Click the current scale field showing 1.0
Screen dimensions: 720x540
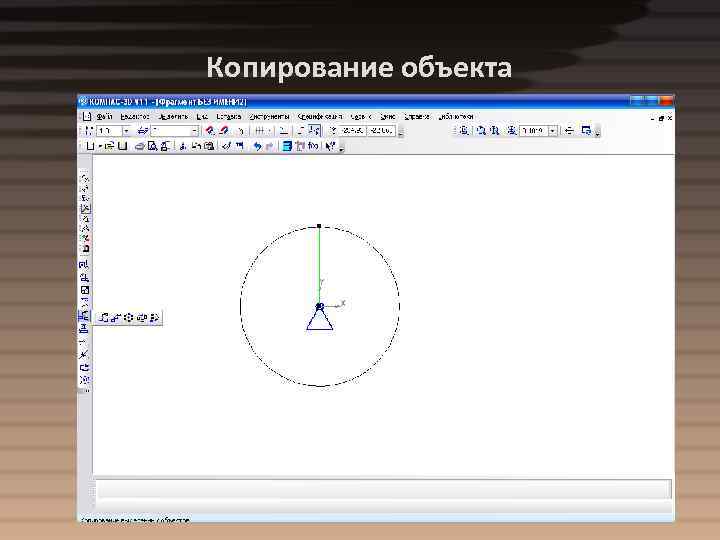click(109, 131)
